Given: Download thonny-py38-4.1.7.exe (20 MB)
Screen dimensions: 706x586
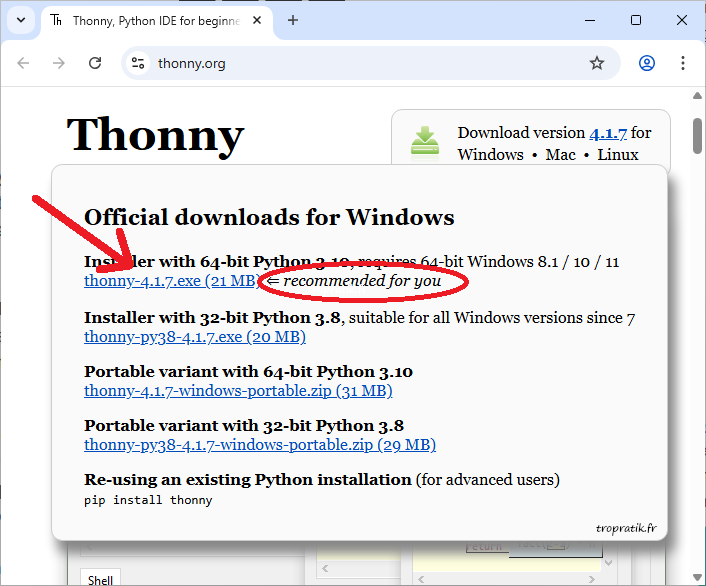Looking at the screenshot, I should click(195, 337).
